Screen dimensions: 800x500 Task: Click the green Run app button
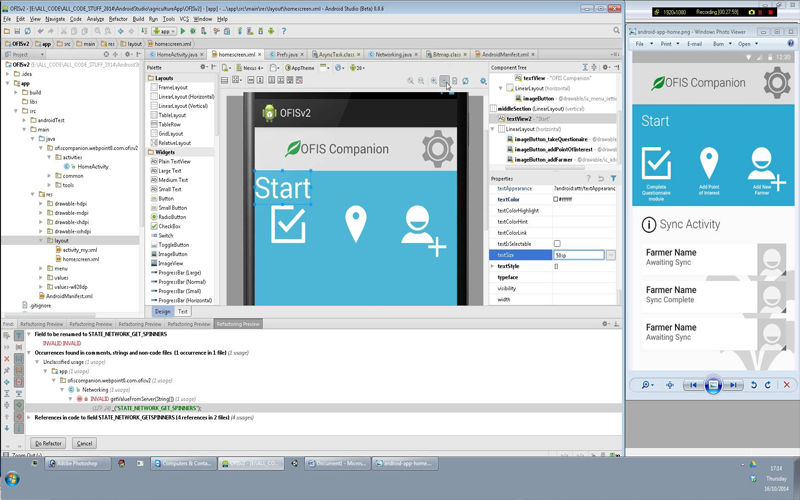pos(183,31)
